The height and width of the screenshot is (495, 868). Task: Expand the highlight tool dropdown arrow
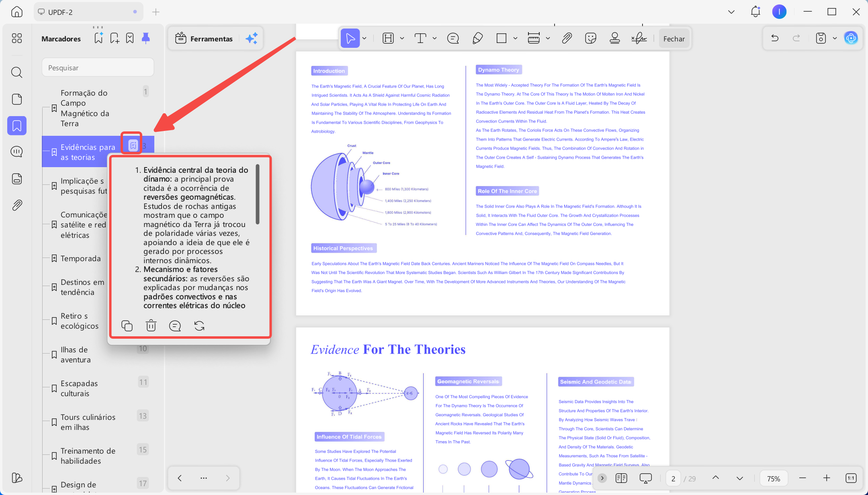(402, 39)
